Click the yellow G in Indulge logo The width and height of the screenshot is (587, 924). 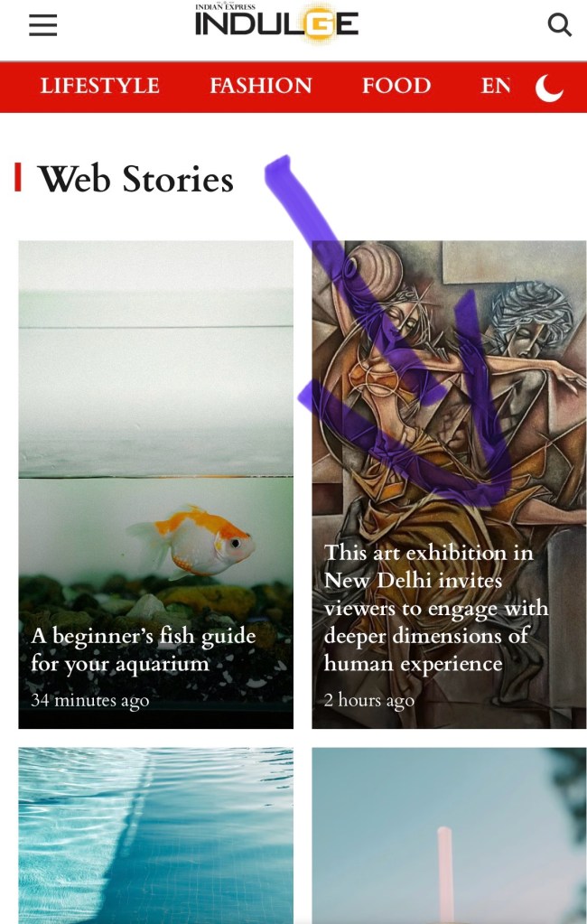point(319,24)
